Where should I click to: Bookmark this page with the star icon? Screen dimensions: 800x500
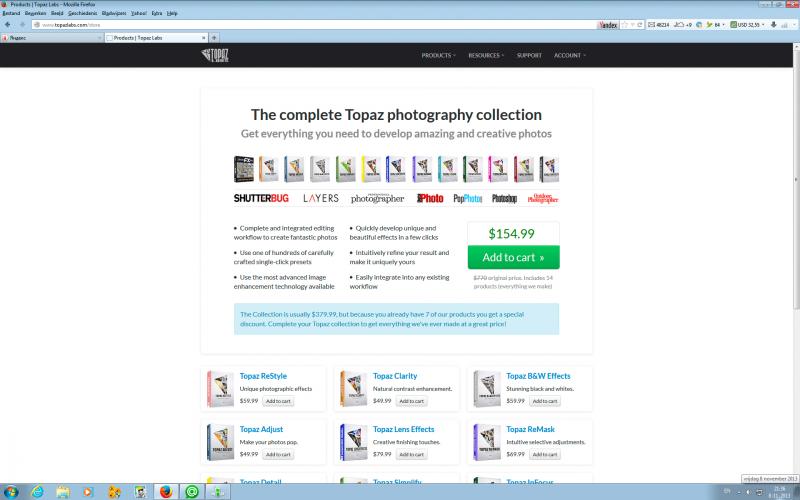coord(624,24)
